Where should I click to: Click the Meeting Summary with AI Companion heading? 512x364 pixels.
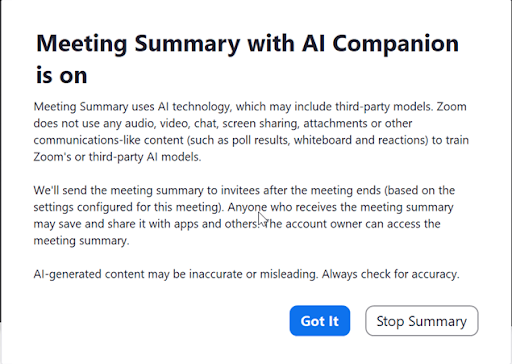pos(247,59)
